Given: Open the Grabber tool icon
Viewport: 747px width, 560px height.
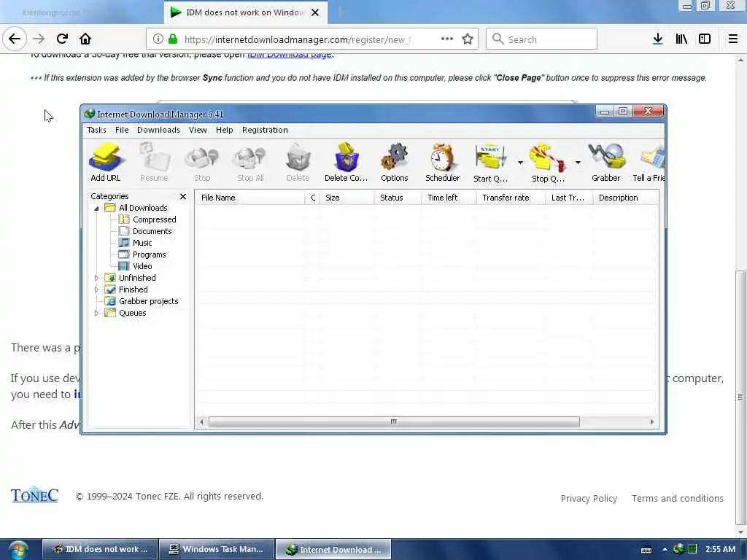Looking at the screenshot, I should (x=606, y=162).
